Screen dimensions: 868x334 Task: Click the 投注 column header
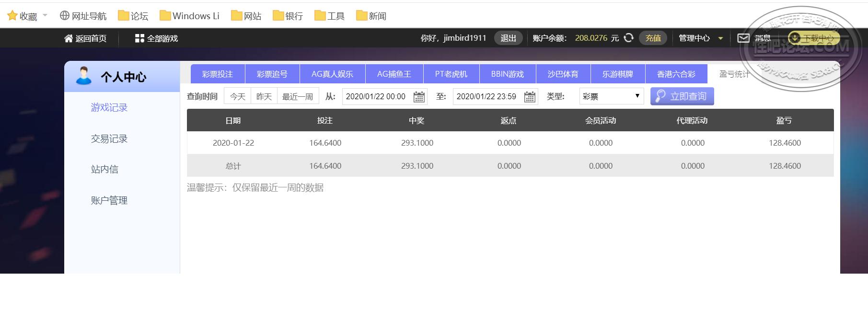[325, 120]
